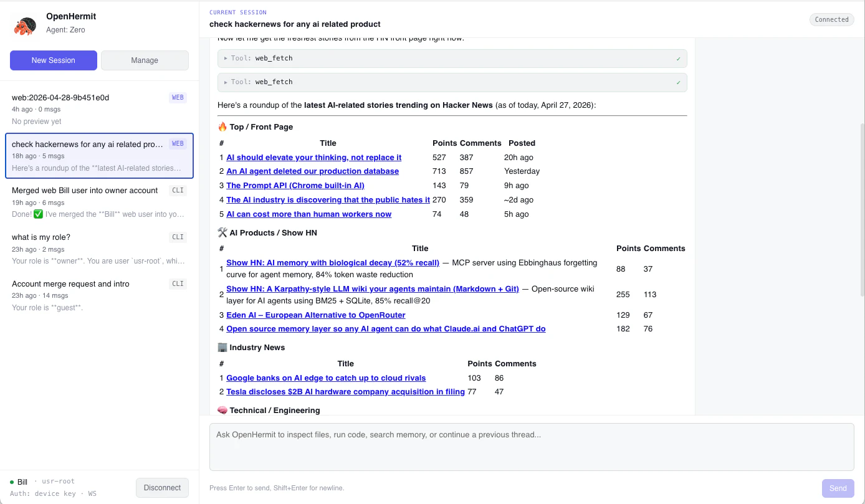The image size is (865, 504).
Task: Click the Manage button
Action: 144,60
